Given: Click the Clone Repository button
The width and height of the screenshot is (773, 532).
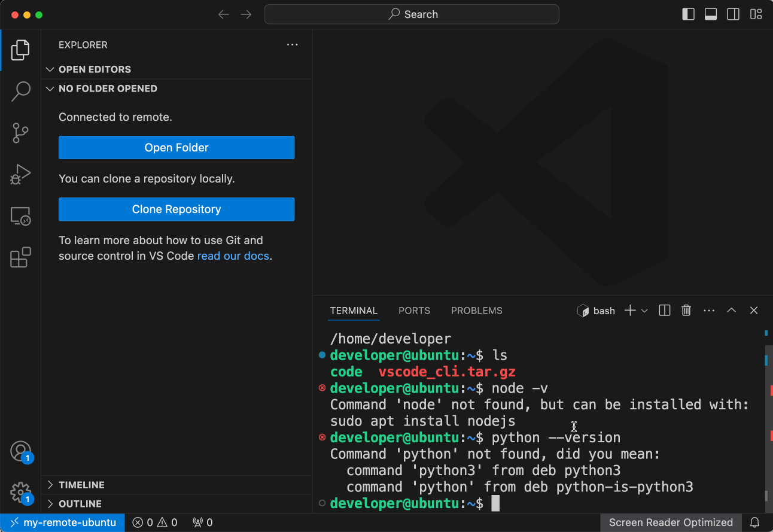Looking at the screenshot, I should 176,209.
